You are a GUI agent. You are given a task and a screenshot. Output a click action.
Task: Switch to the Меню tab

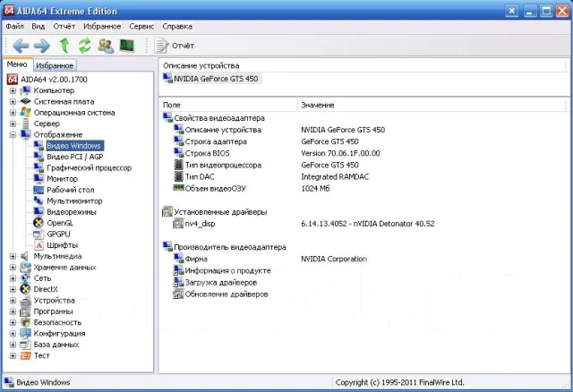click(17, 64)
